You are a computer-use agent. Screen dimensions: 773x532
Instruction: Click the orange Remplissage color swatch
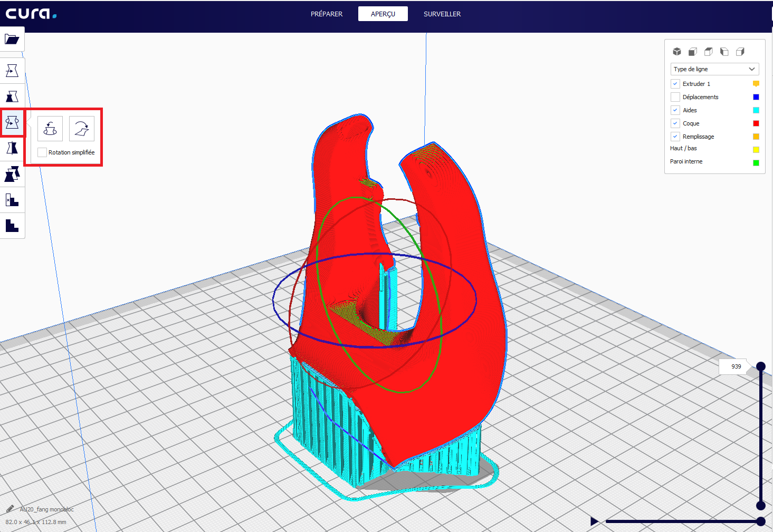pos(756,137)
